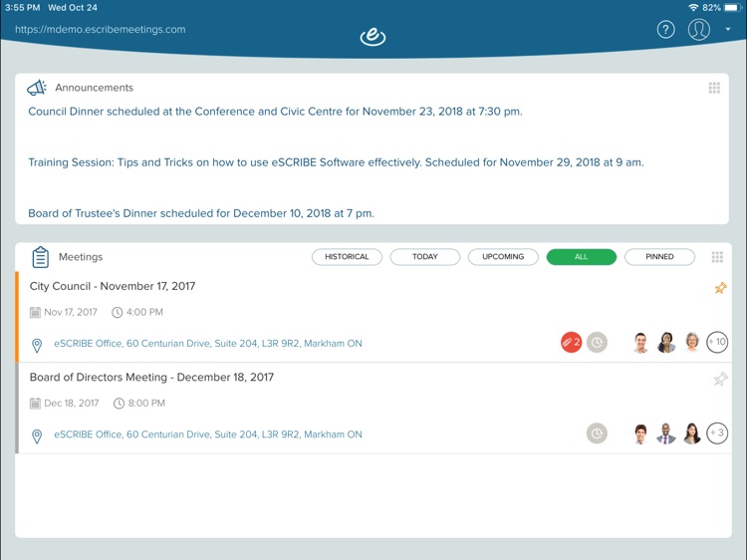
Task: Click the Nov 17, 2017 calendar icon
Action: click(35, 312)
